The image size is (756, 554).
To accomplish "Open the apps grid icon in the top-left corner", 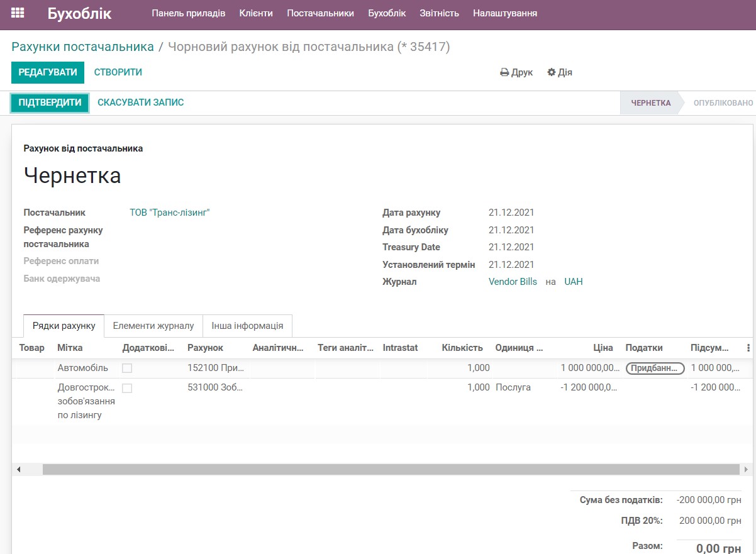I will [17, 13].
